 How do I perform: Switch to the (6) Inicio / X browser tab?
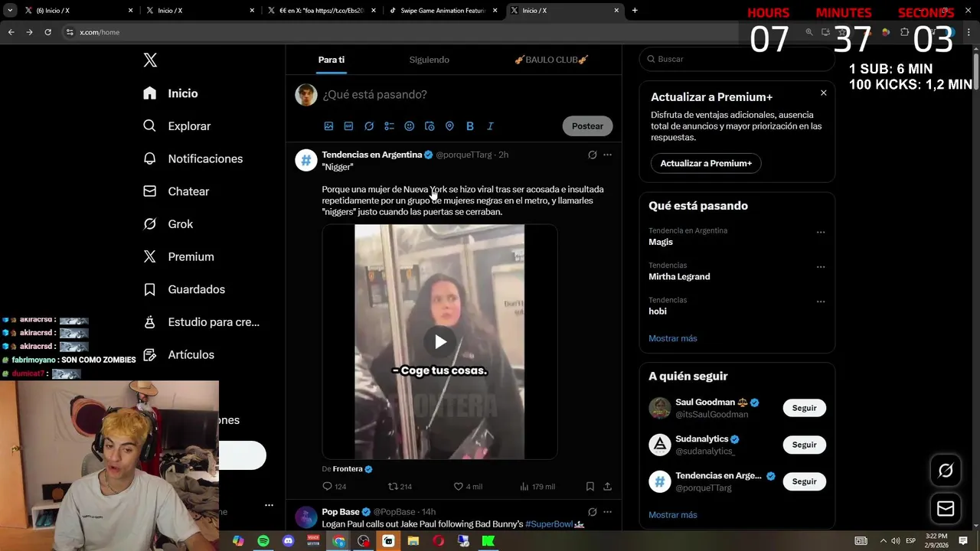77,11
